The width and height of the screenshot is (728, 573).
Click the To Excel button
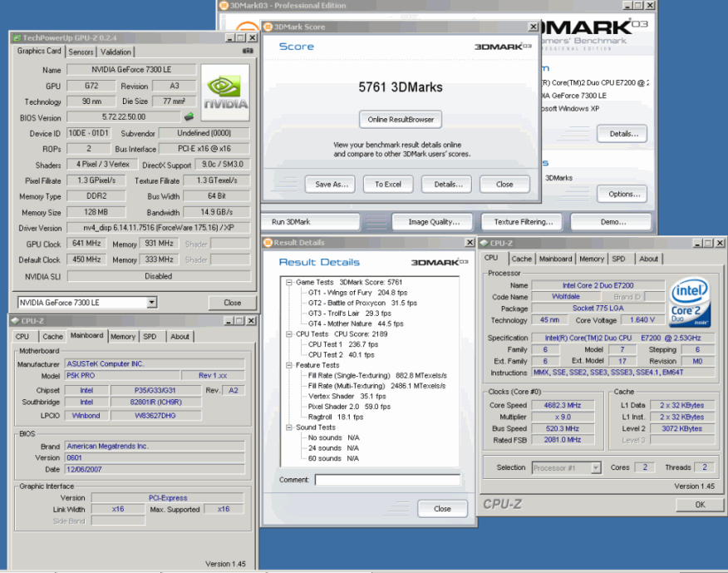click(388, 184)
